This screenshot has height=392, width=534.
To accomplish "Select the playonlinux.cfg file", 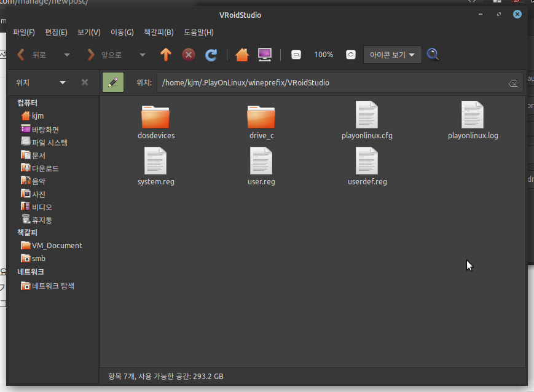I will (367, 120).
